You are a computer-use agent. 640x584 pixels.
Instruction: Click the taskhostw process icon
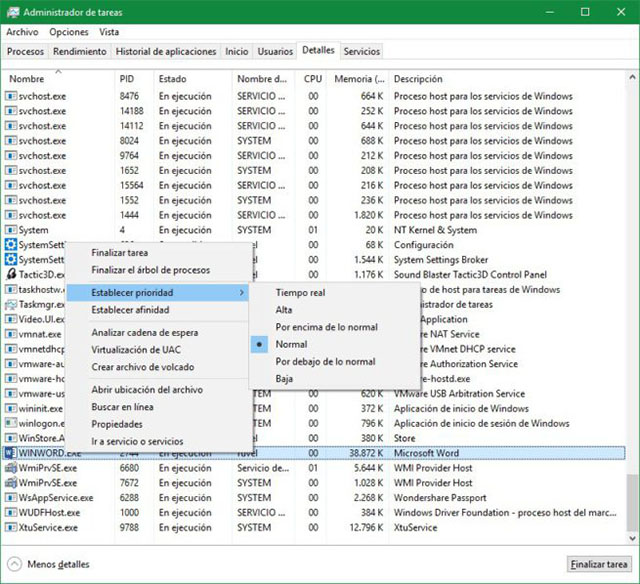pos(11,289)
